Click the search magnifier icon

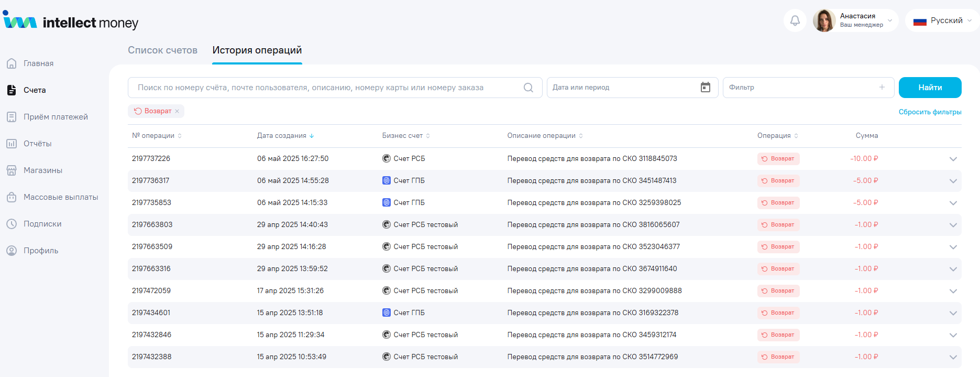pos(528,88)
